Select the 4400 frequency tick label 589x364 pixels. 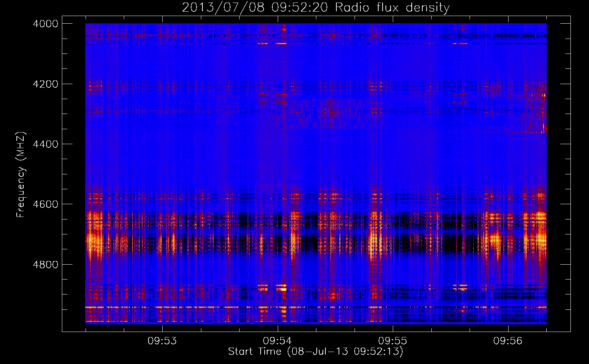46,144
